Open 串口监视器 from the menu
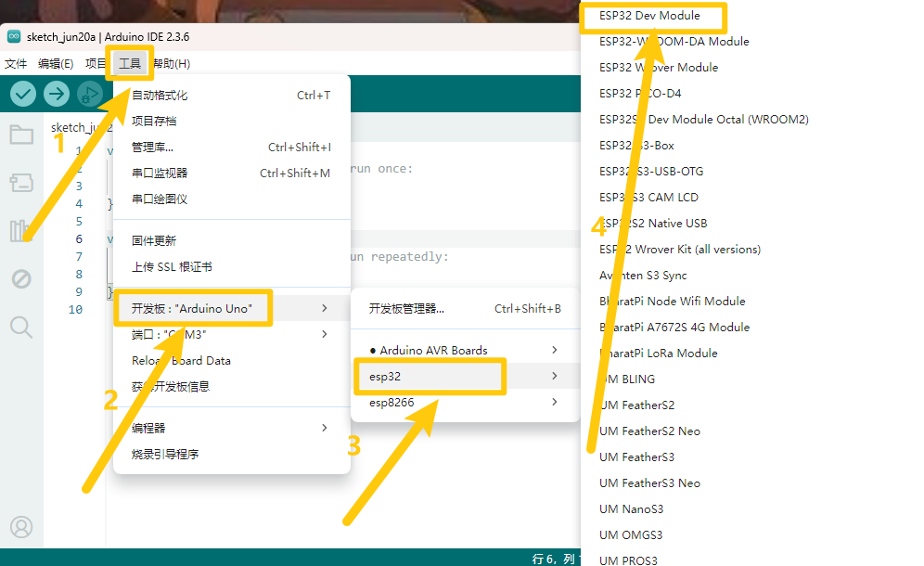924x566 pixels. 232,173
